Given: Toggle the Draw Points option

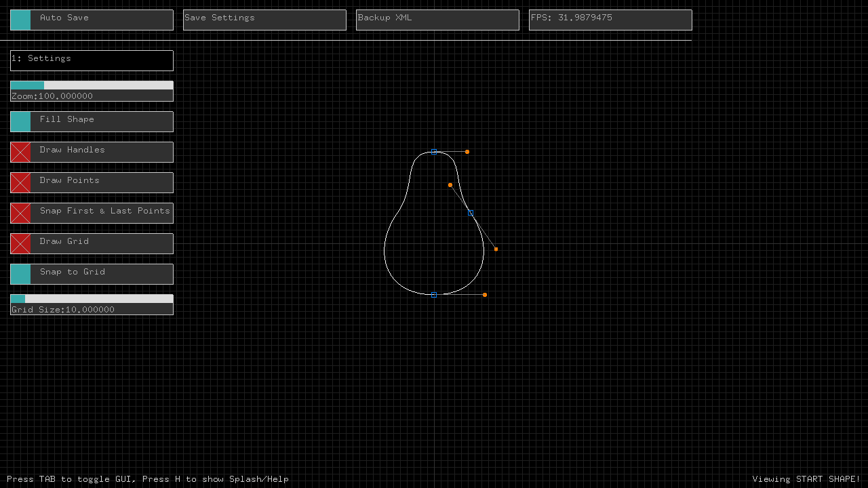Looking at the screenshot, I should pyautogui.click(x=21, y=183).
